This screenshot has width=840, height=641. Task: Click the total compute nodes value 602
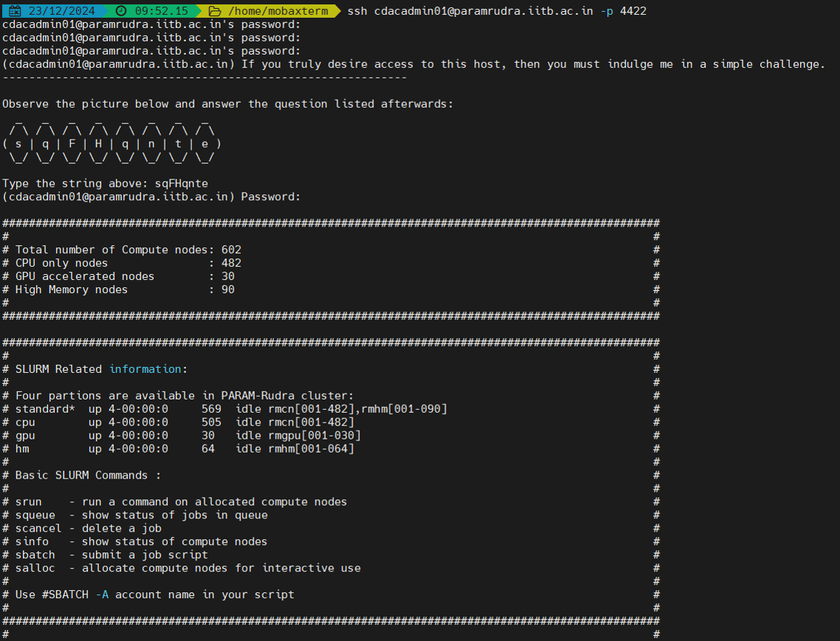[231, 250]
